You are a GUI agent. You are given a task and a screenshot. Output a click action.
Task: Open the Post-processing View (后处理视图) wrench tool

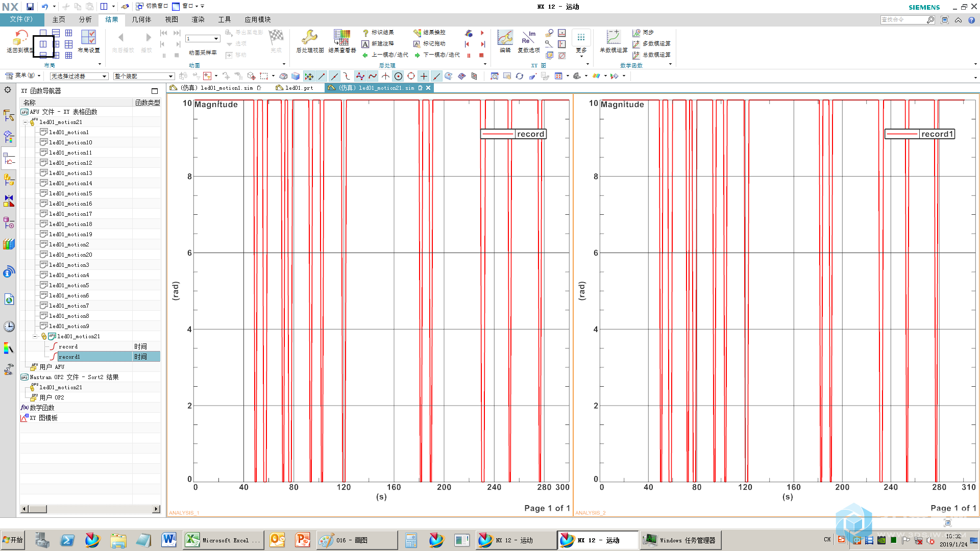(309, 41)
